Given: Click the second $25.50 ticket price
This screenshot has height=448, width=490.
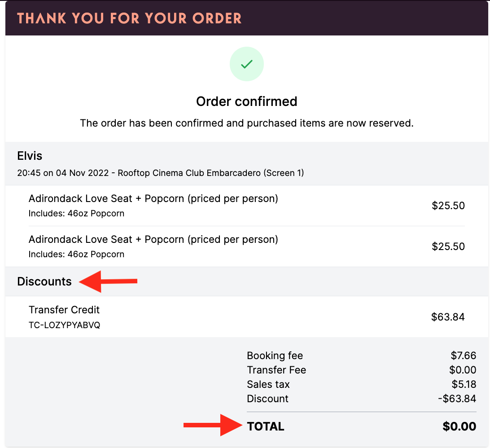Looking at the screenshot, I should (448, 246).
